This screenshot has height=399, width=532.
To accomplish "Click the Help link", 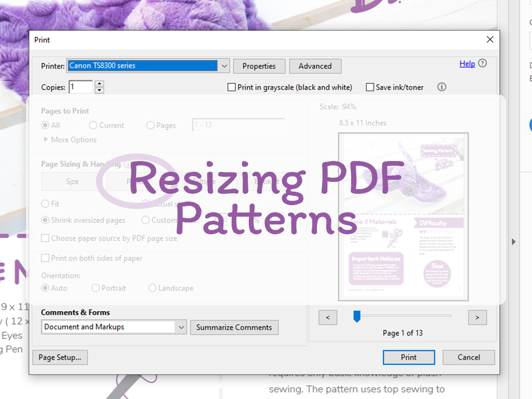I will [x=467, y=63].
